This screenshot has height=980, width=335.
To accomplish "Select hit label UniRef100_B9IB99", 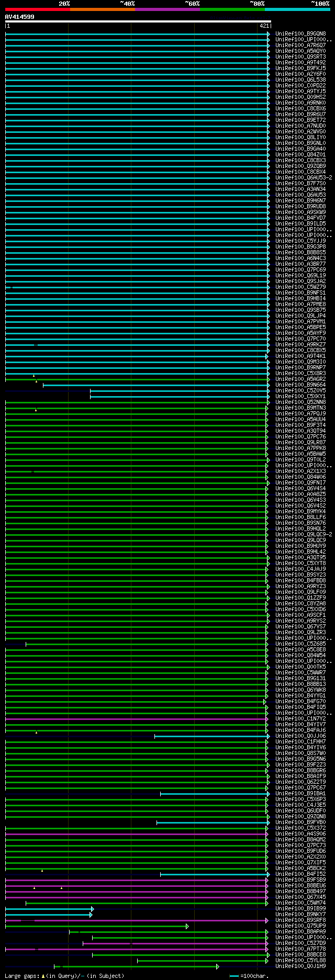I will [300, 909].
